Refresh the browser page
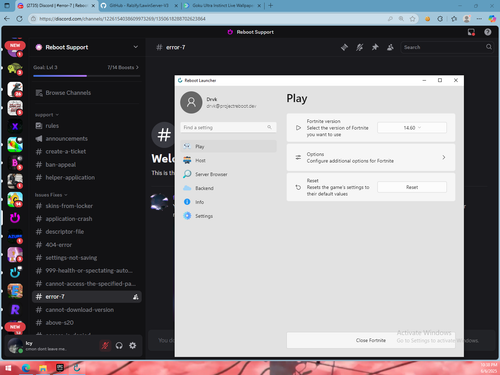Viewport: 500px width, 375px height. click(x=19, y=19)
